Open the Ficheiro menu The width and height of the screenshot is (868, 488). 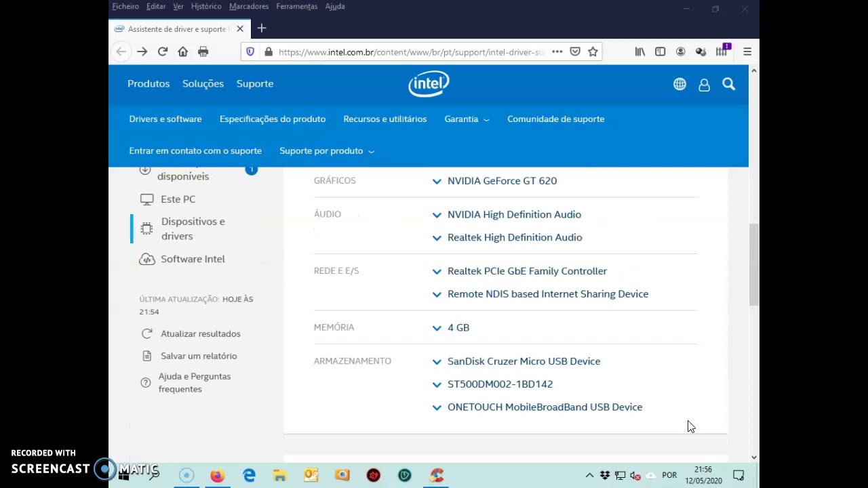125,6
